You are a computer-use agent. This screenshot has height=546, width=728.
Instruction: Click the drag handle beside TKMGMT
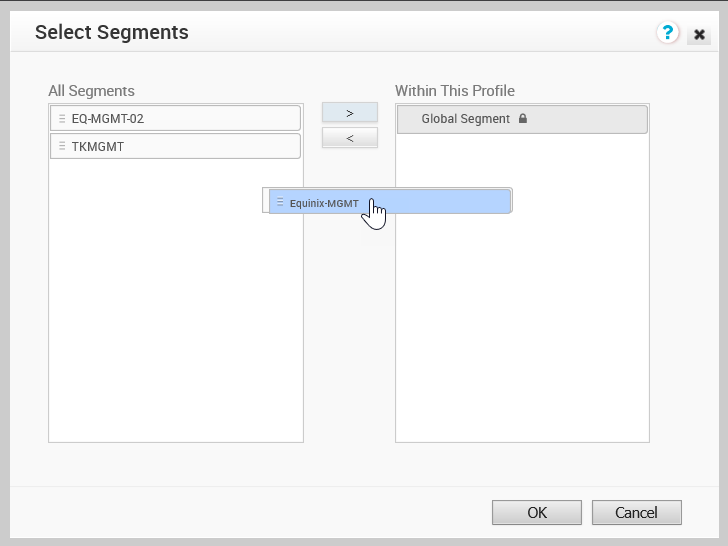coord(62,146)
